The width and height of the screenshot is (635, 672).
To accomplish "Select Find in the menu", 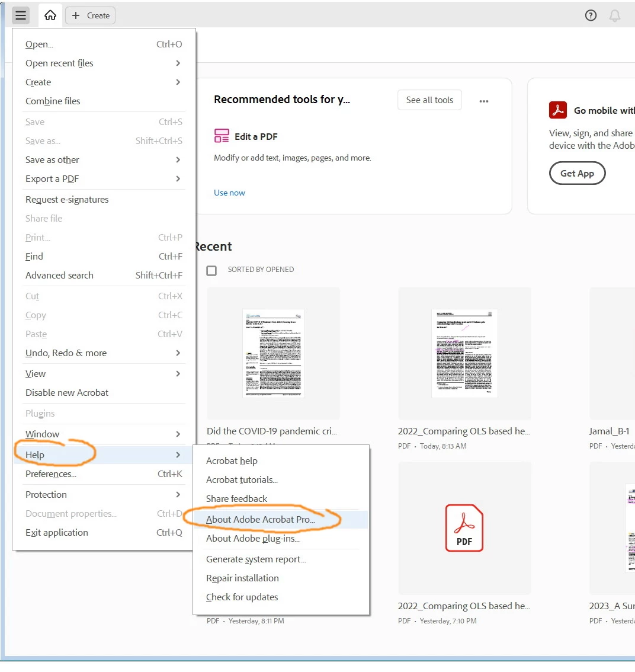I will pyautogui.click(x=104, y=256).
